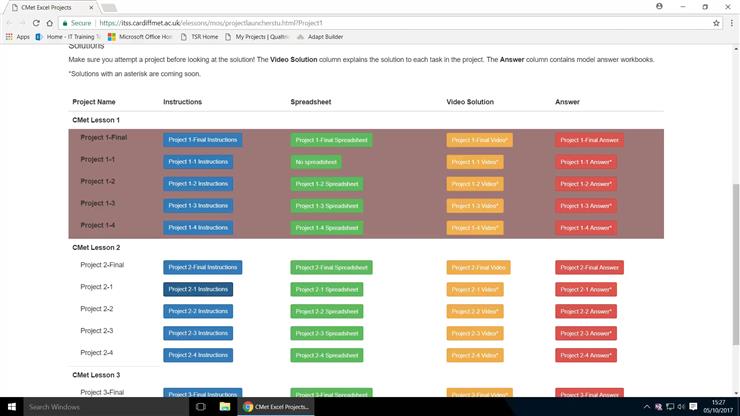Open Project 1-3 Answer
This screenshot has width=740, height=416.
[x=586, y=206]
